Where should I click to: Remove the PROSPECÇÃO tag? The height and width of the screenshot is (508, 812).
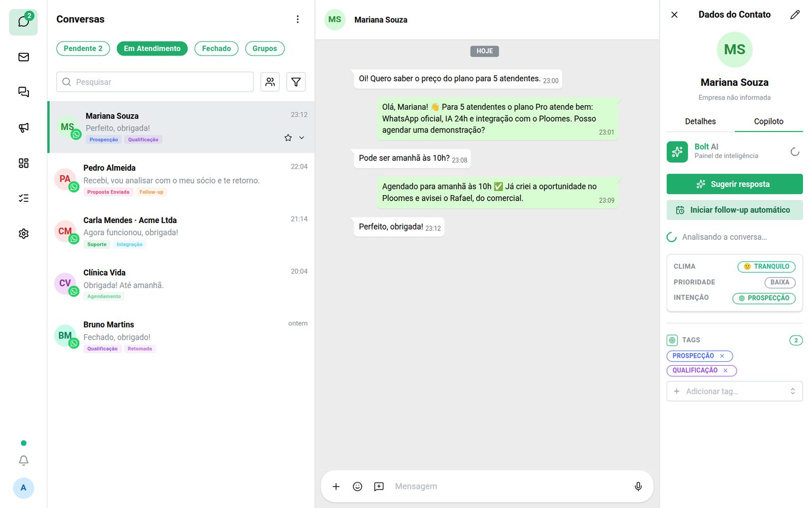pyautogui.click(x=722, y=356)
